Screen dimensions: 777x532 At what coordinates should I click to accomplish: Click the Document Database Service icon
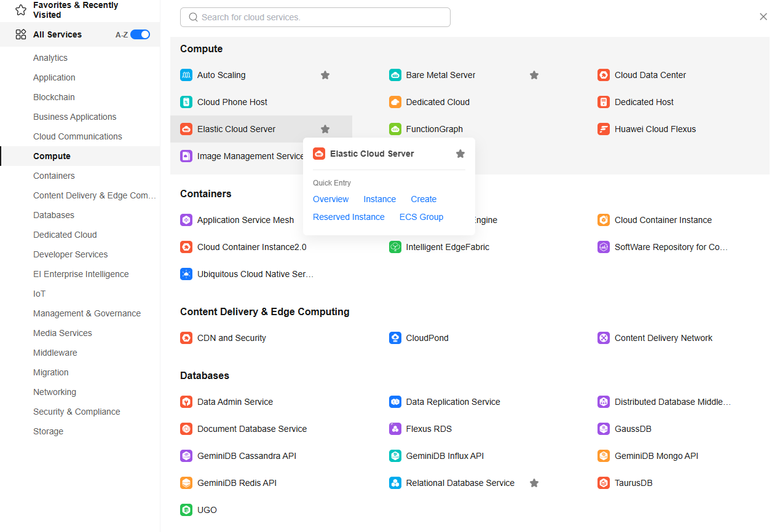[186, 429]
